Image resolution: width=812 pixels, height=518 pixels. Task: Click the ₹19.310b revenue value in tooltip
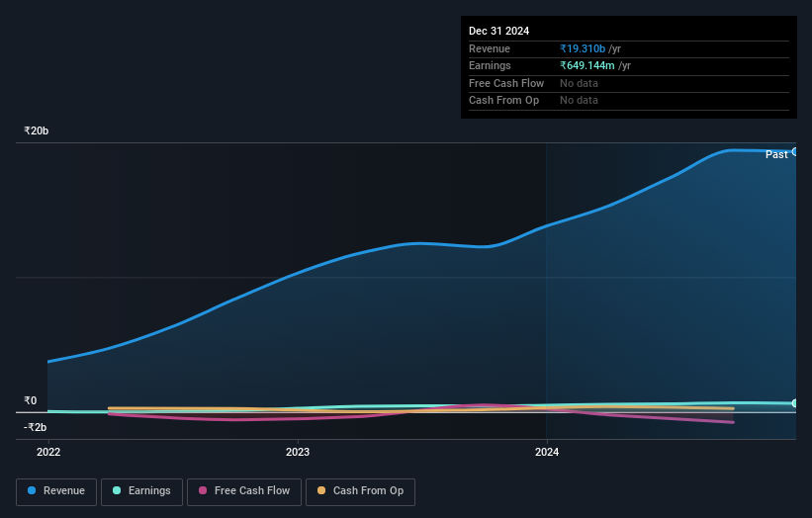(x=583, y=48)
